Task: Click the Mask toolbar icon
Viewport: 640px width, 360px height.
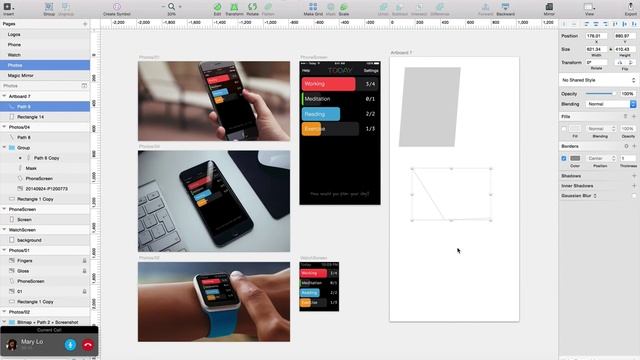Action: [x=331, y=7]
